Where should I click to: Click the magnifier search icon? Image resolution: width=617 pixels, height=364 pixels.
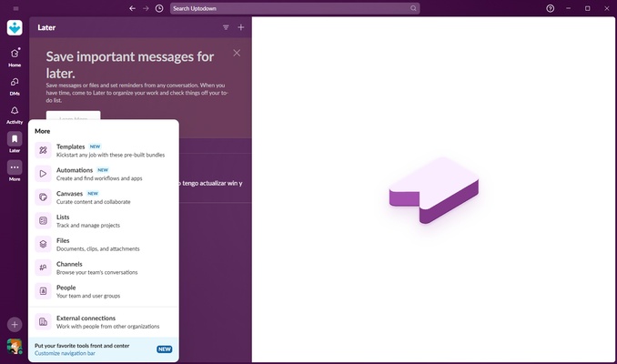point(413,8)
